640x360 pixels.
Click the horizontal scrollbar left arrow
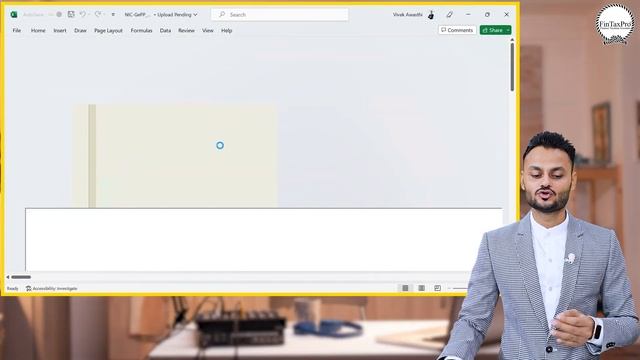click(8, 277)
